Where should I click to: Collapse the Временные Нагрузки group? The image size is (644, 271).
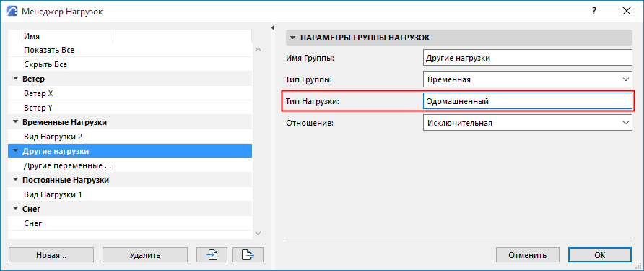point(16,122)
